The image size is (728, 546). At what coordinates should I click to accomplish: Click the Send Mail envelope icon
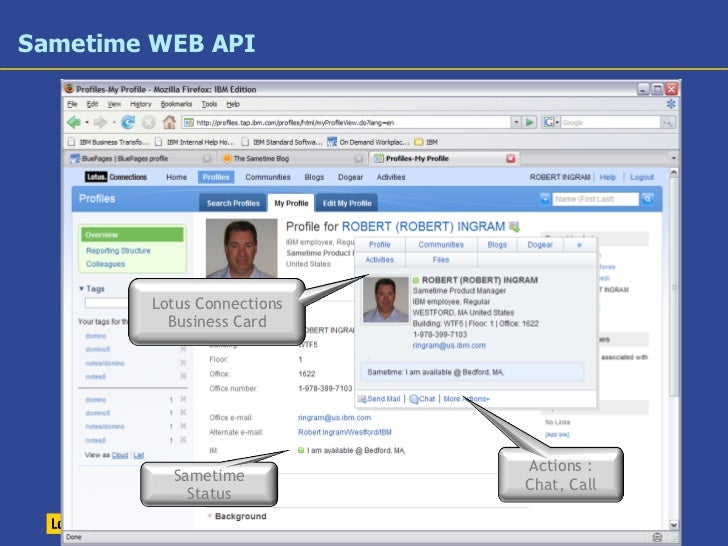pos(362,399)
